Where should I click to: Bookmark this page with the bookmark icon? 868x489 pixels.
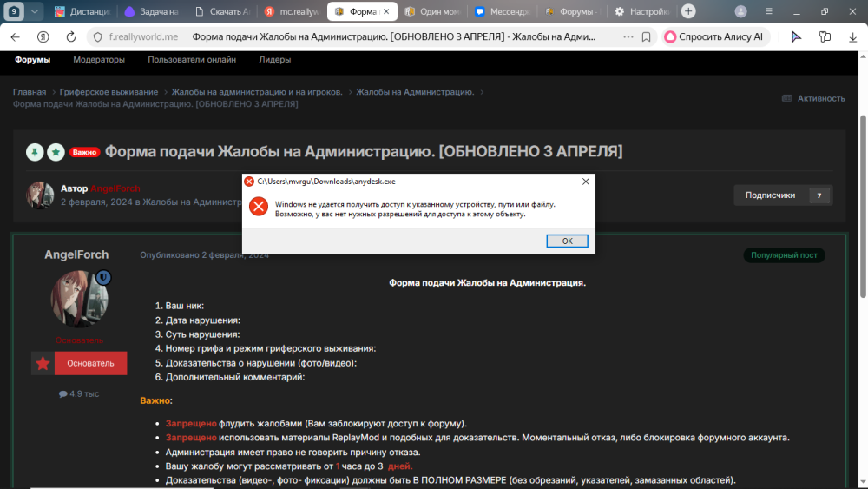coord(646,36)
